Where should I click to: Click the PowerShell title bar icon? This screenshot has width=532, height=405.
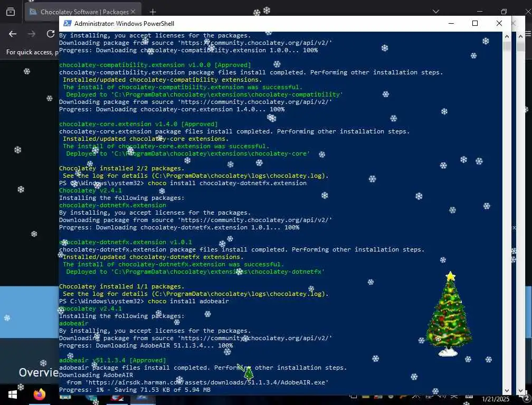coord(67,23)
